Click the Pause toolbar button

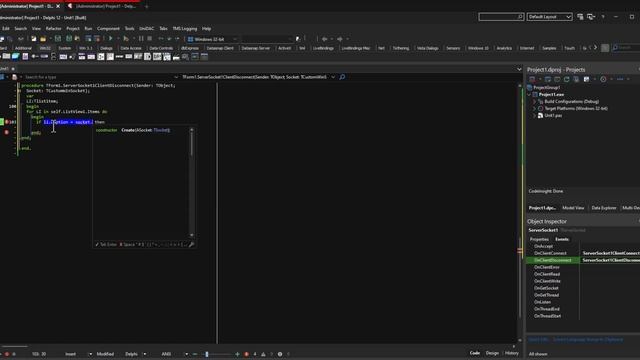click(141, 39)
